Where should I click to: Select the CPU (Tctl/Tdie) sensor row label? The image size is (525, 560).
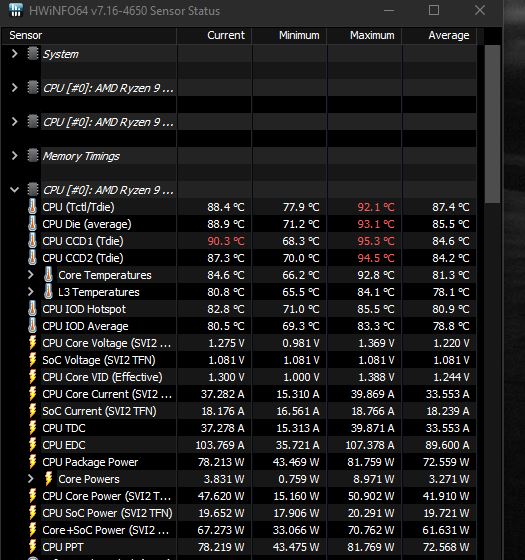[78, 207]
